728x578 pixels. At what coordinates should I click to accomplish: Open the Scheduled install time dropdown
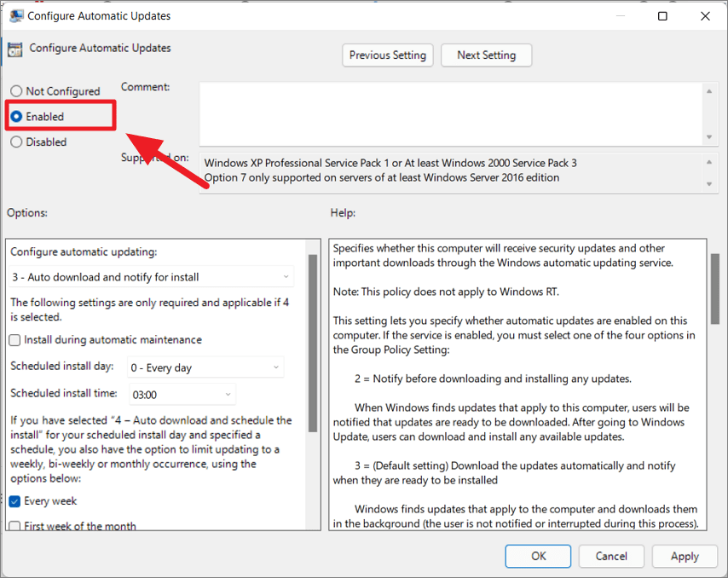182,395
